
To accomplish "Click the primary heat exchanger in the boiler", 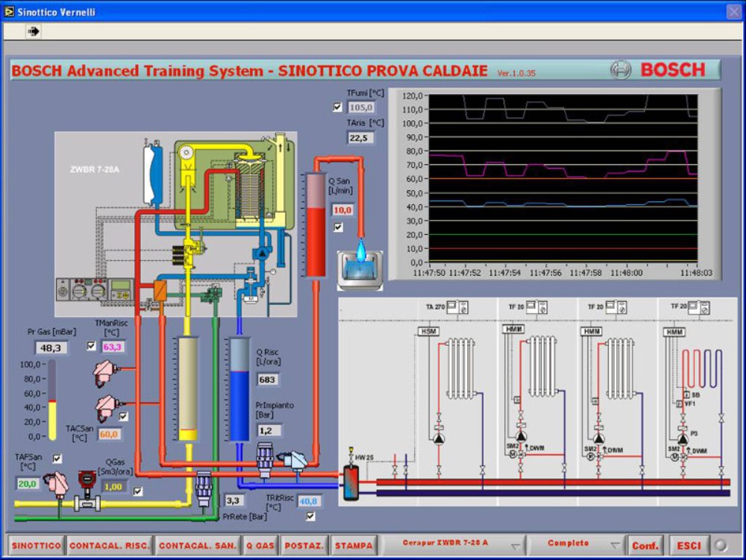I will [x=250, y=190].
